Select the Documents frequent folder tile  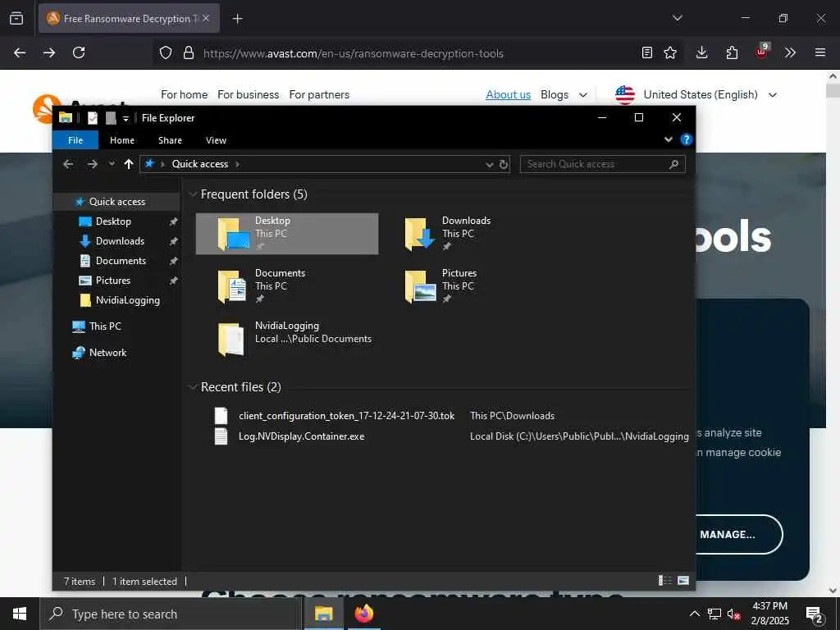tap(287, 286)
